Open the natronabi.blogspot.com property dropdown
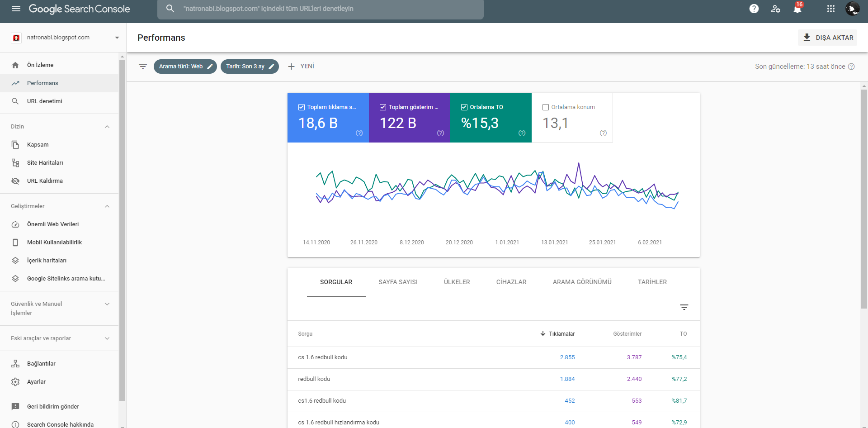Screen dimensions: 868x428 [x=66, y=38]
